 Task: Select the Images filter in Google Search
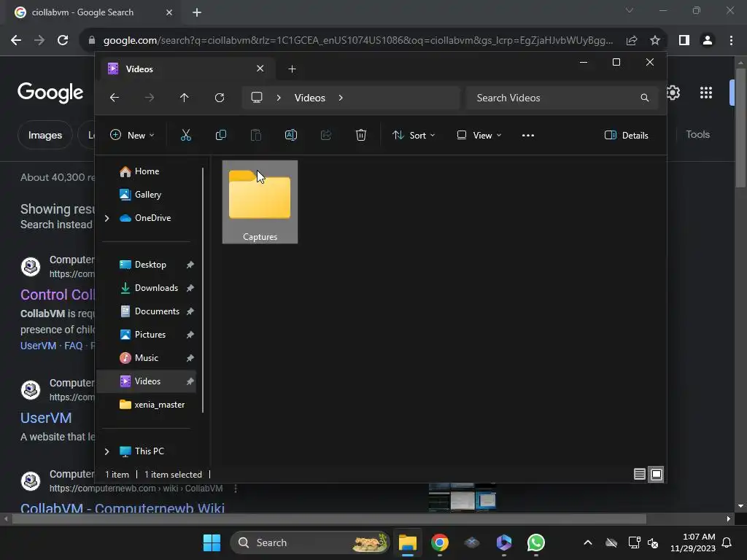[x=44, y=135]
